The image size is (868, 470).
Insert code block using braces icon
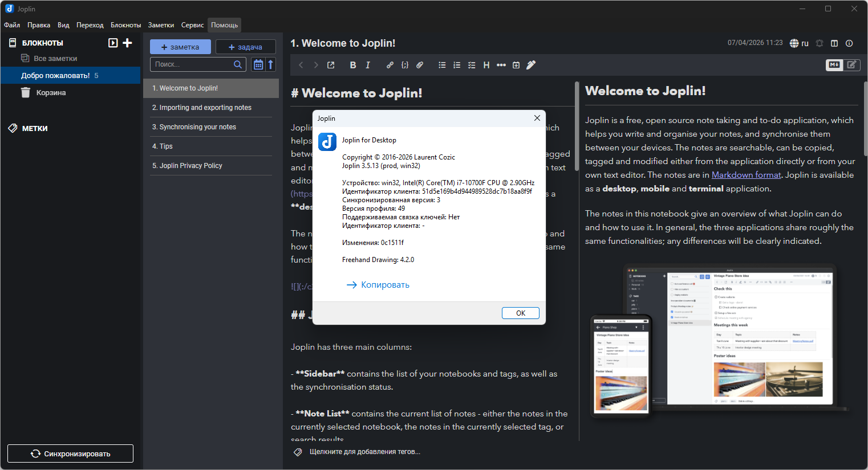pos(405,65)
